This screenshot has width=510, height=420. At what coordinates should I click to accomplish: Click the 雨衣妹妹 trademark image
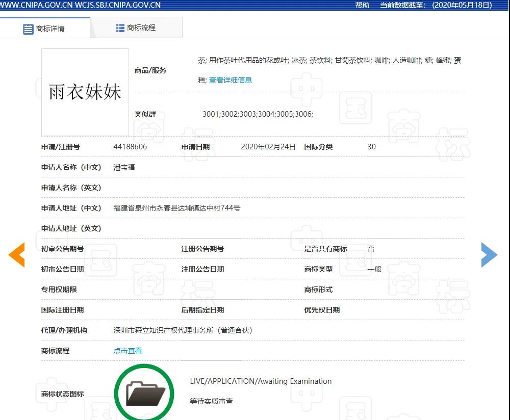pos(85,92)
